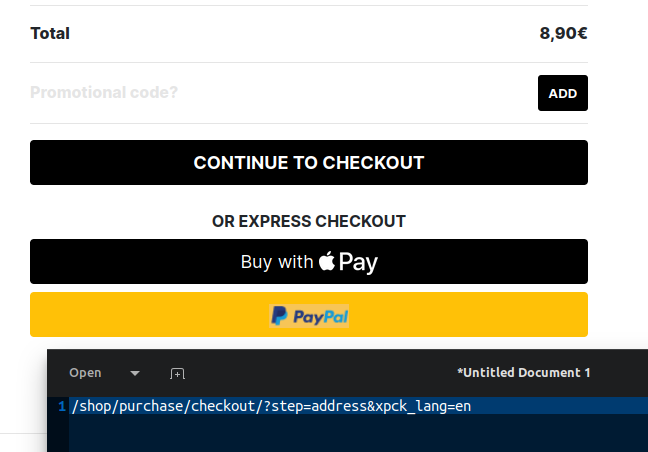Screen dimensions: 648x452
Task: Place cursor after xpck_lang=en in the editor
Action: click(472, 406)
